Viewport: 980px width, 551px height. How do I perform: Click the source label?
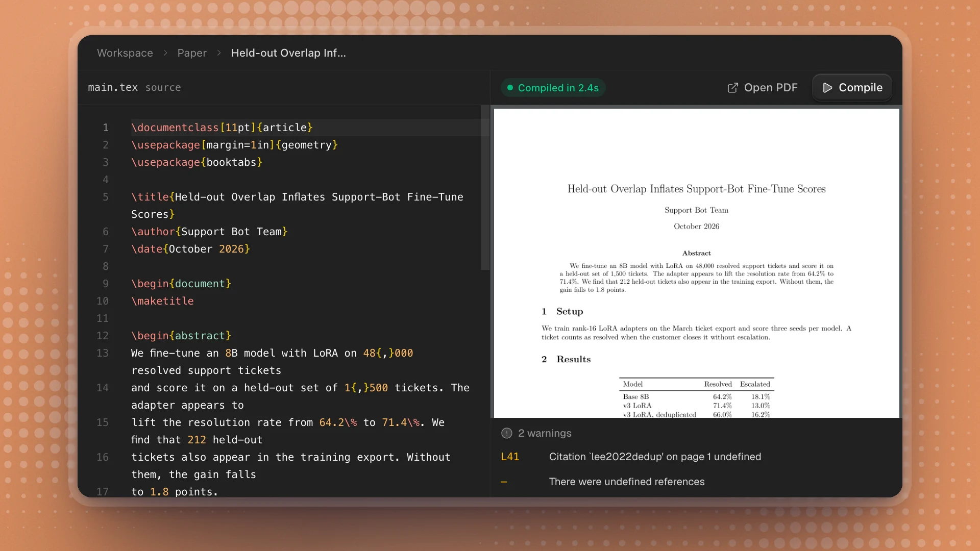coord(163,87)
